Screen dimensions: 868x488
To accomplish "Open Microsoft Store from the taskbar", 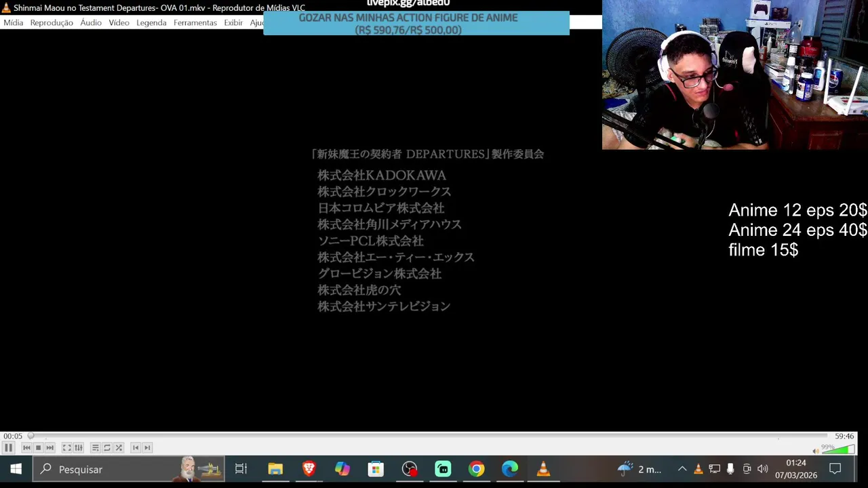I will click(376, 469).
